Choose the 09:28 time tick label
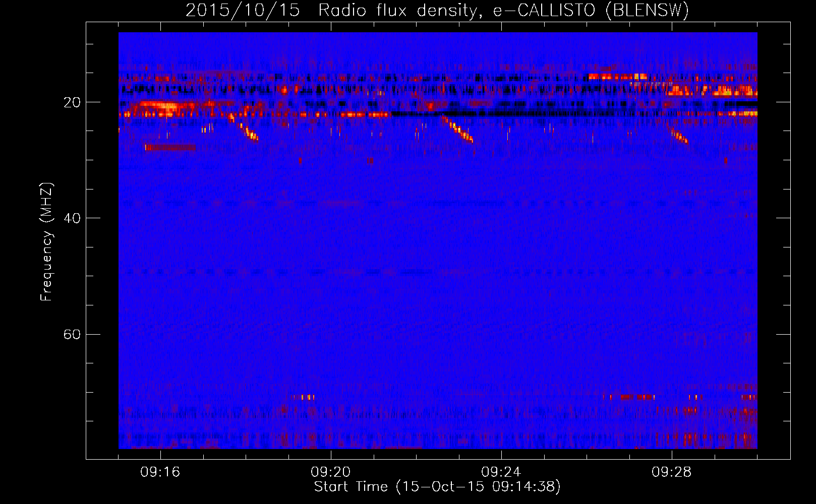816x504 pixels. point(672,472)
